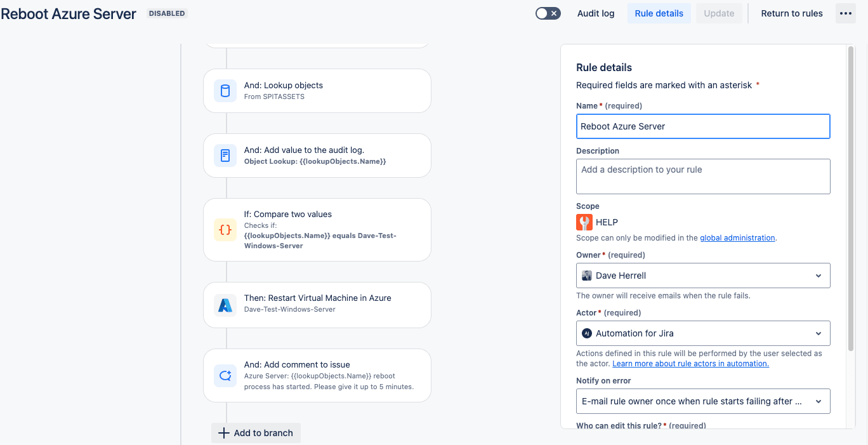
Task: Click Return to rules
Action: (792, 13)
